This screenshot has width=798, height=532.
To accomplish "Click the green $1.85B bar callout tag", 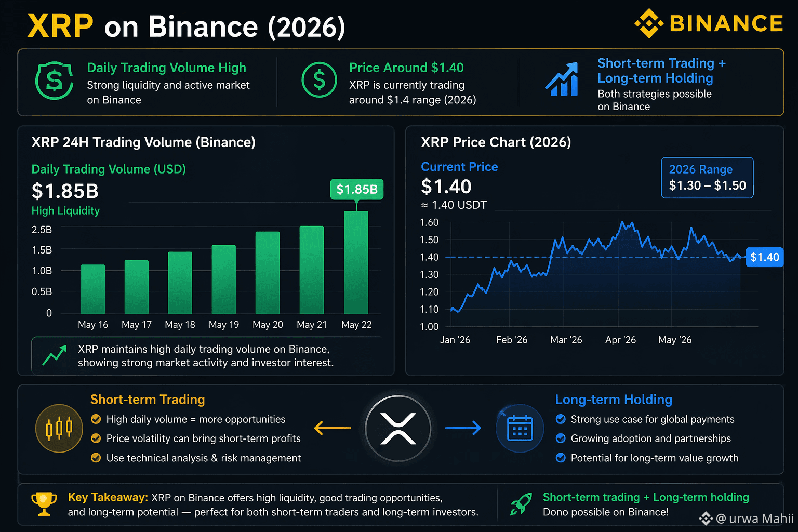I will pyautogui.click(x=357, y=190).
